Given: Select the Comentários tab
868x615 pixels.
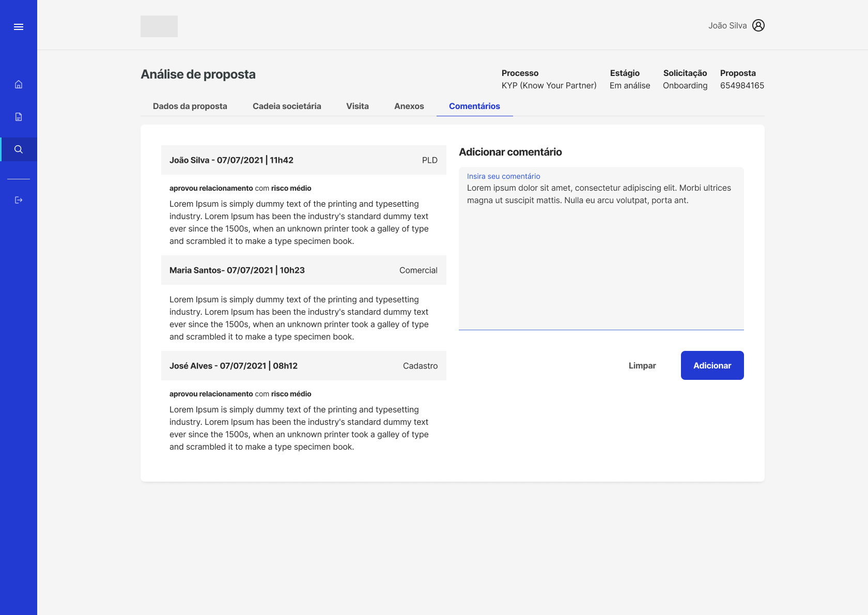Looking at the screenshot, I should pyautogui.click(x=474, y=106).
